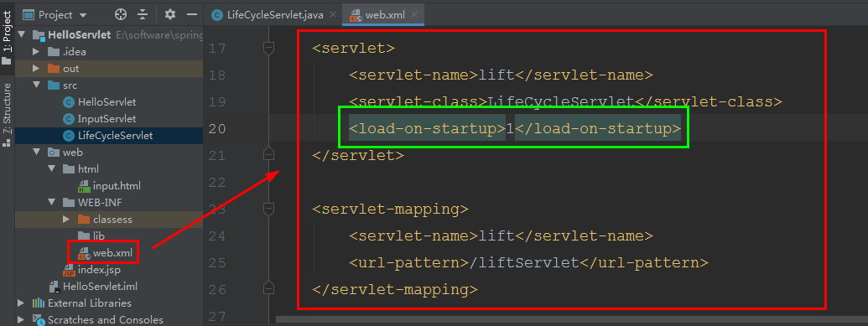The width and height of the screenshot is (868, 326).
Task: Click LifeCycleServlet servlet-class value
Action: tap(560, 102)
